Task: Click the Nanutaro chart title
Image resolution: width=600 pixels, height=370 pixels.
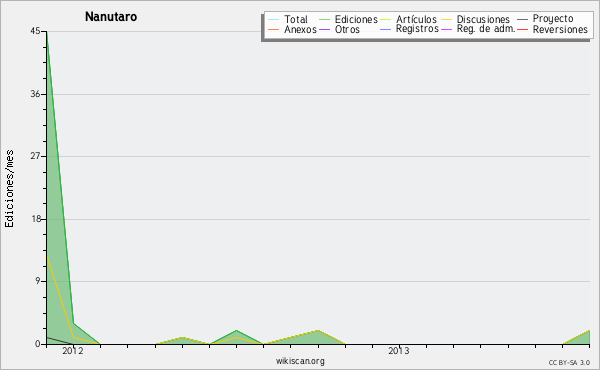Action: tap(111, 16)
